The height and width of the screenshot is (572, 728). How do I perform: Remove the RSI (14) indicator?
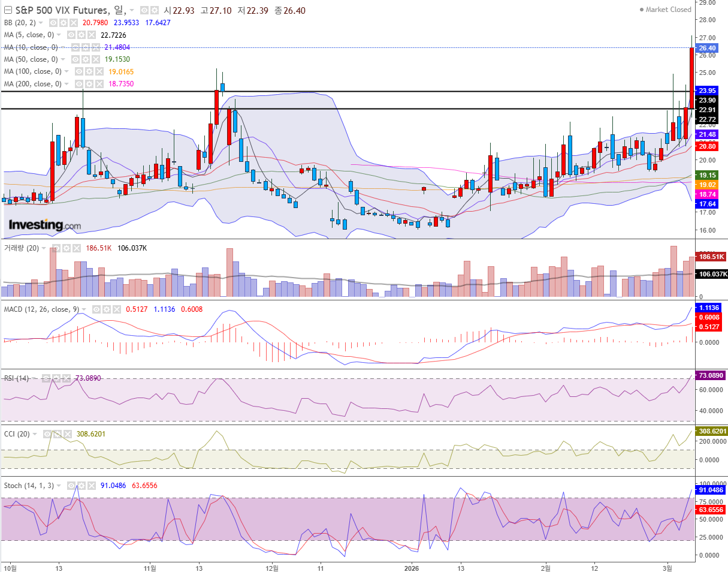pyautogui.click(x=67, y=378)
